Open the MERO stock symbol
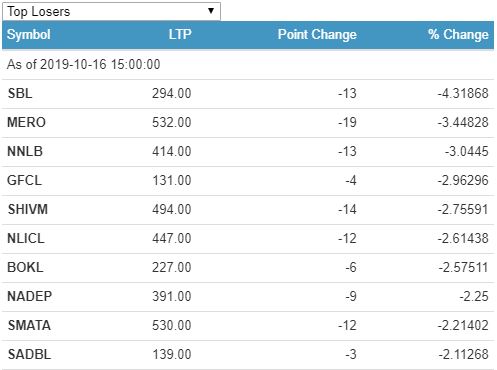Image resolution: width=497 pixels, height=370 pixels. point(26,122)
